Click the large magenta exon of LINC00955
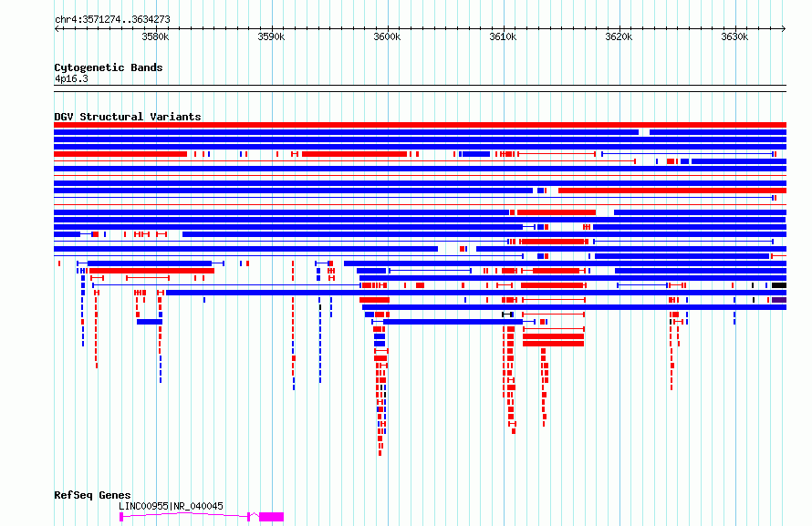The image size is (812, 526). pos(271,517)
